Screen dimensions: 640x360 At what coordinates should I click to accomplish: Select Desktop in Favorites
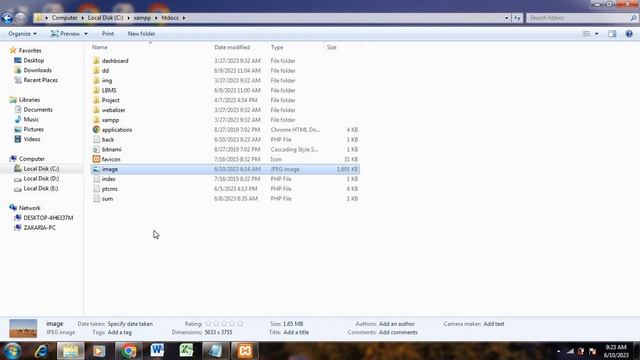(33, 60)
